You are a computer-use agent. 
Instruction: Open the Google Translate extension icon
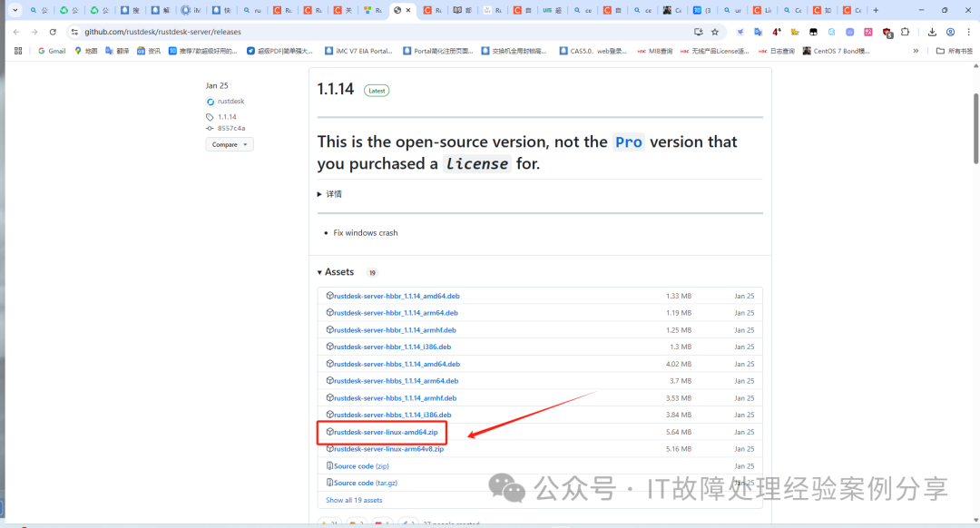tap(758, 32)
